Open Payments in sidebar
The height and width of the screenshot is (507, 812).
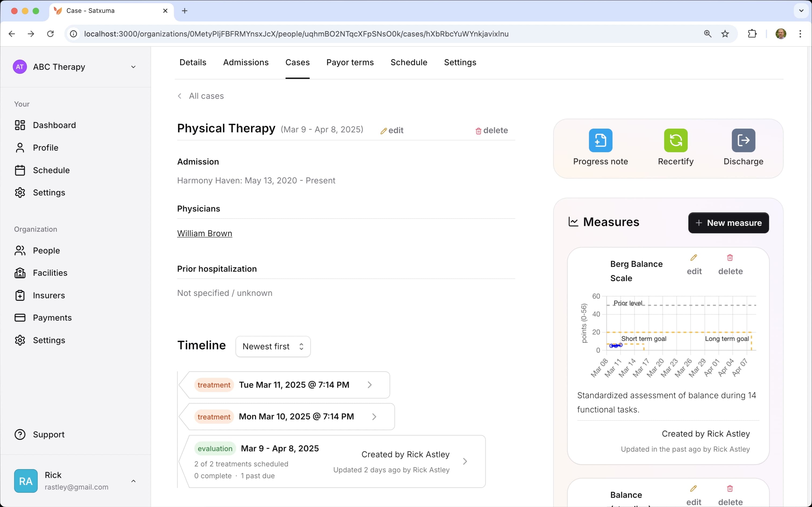pyautogui.click(x=43, y=317)
